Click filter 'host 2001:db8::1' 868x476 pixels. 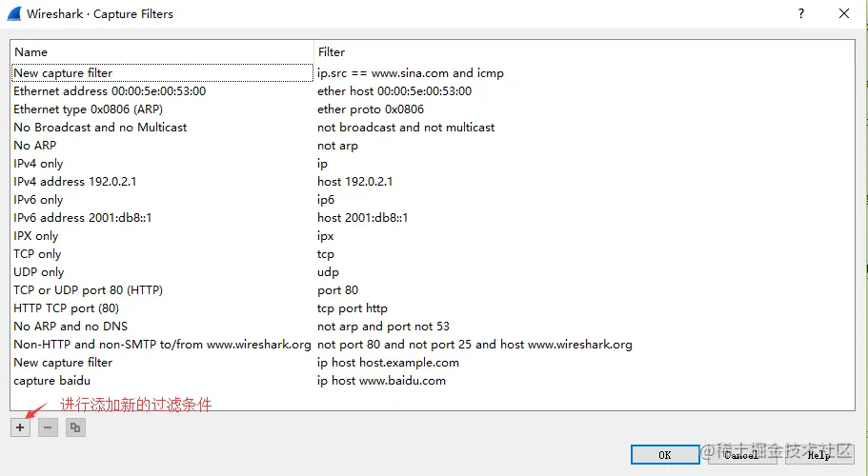pyautogui.click(x=363, y=218)
